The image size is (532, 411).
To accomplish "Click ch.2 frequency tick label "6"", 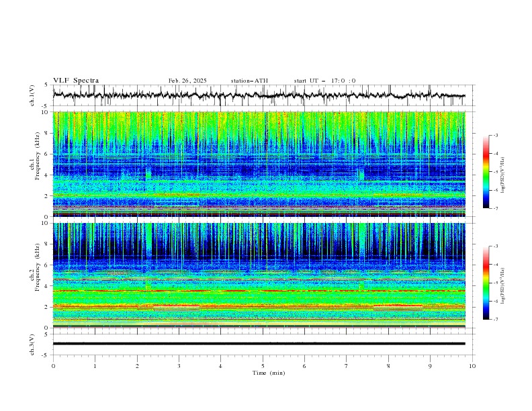I will [x=47, y=265].
